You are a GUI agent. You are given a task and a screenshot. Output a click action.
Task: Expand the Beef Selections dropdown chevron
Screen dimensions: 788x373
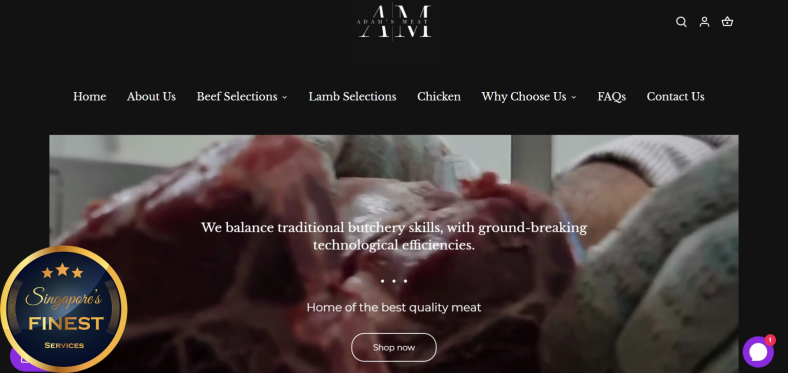pos(284,97)
